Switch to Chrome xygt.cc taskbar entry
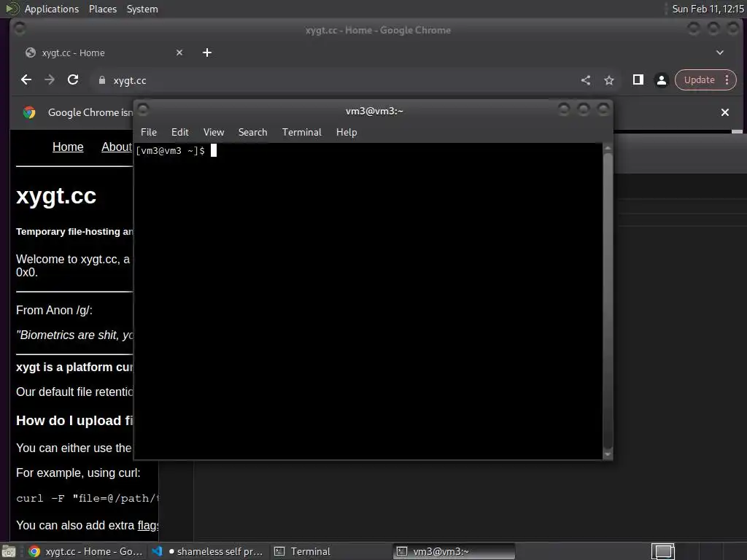This screenshot has height=560, width=747. [x=85, y=551]
